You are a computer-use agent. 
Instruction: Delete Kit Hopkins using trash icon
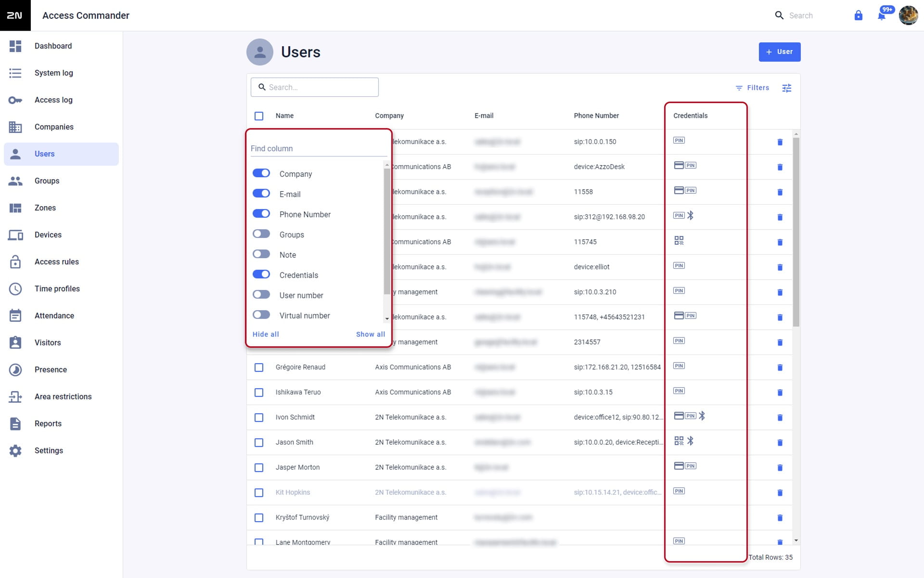coord(780,493)
